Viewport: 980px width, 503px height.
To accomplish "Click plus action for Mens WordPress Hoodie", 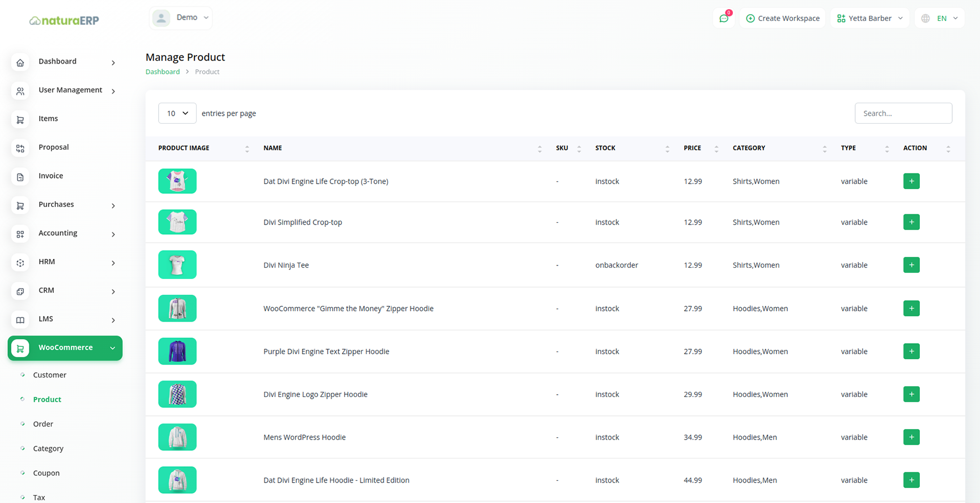I will [911, 437].
